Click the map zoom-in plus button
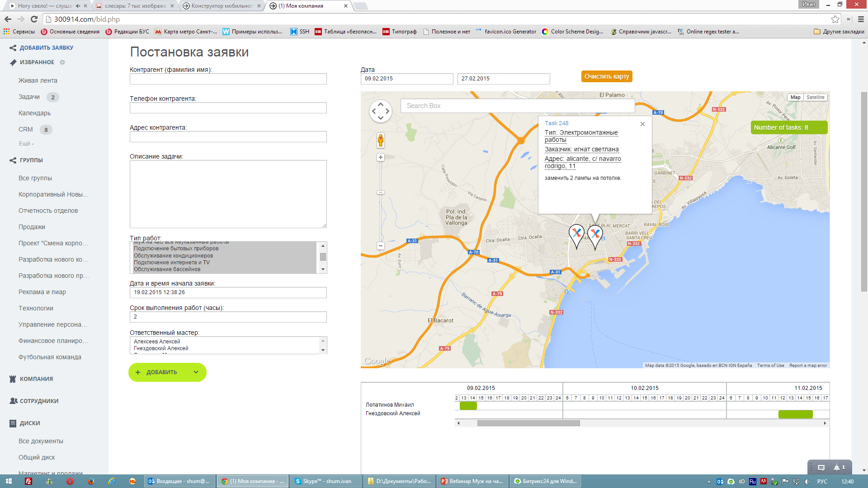Viewport: 868px width, 488px height. coord(381,157)
